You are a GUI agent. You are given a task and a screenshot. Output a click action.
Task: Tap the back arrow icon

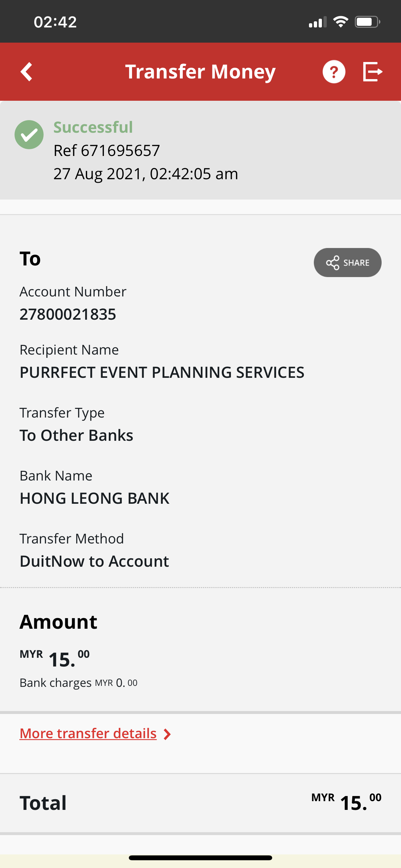click(26, 72)
